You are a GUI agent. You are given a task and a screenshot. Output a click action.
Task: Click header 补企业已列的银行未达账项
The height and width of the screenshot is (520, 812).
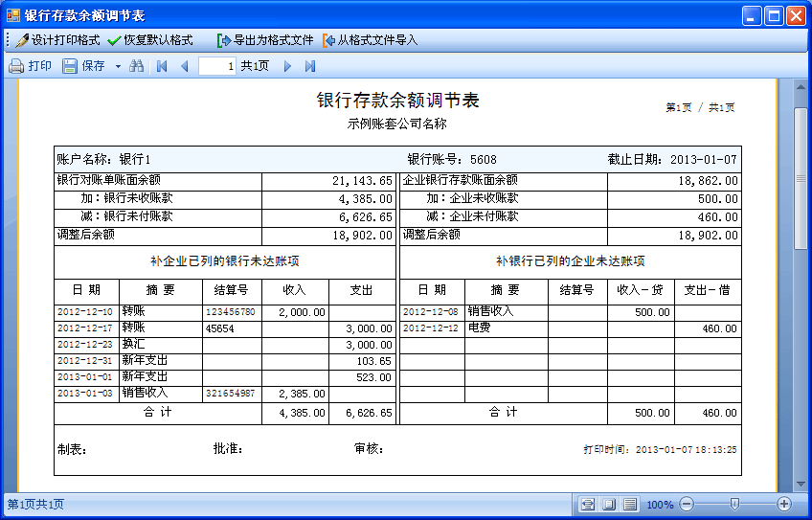pyautogui.click(x=225, y=261)
